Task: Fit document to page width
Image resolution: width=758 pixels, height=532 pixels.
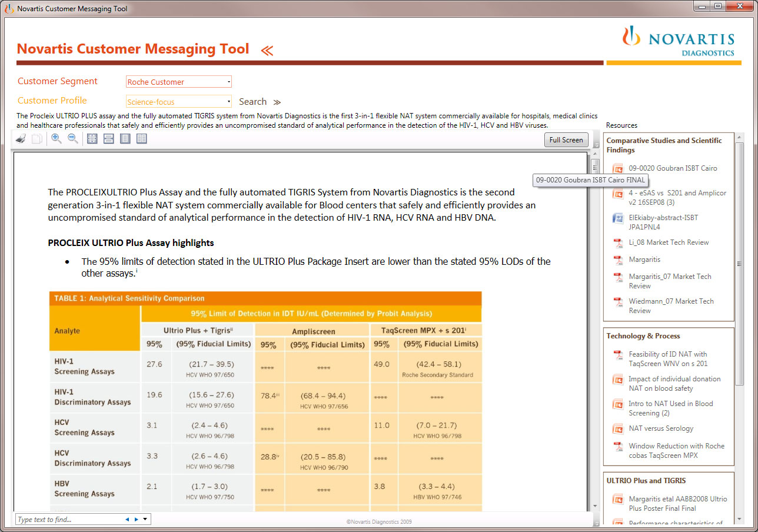Action: click(x=108, y=139)
